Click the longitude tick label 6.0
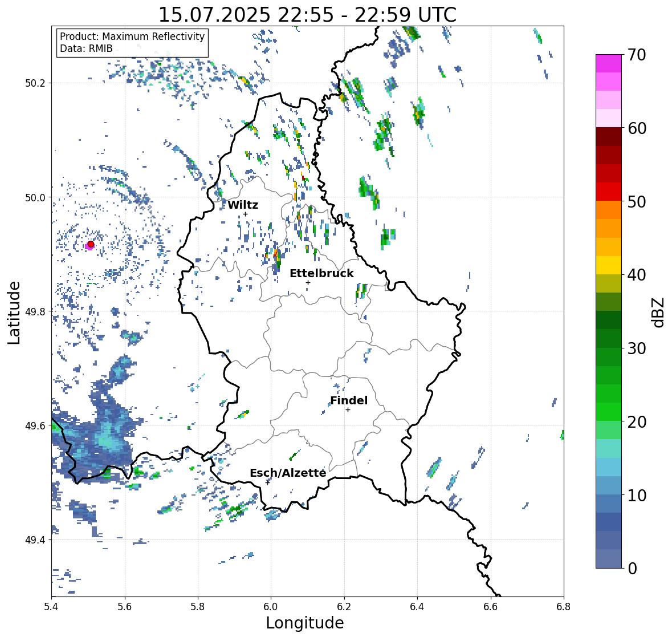 click(271, 606)
